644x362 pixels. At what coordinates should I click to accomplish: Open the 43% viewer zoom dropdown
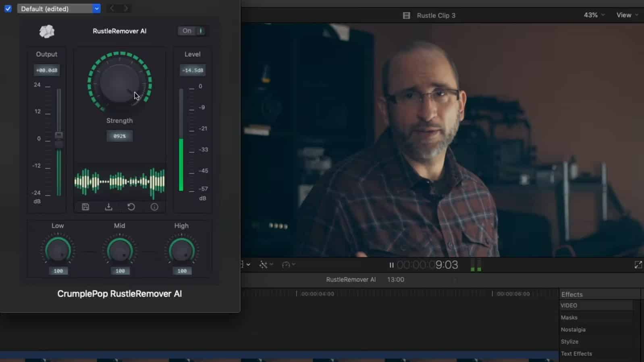coord(594,15)
